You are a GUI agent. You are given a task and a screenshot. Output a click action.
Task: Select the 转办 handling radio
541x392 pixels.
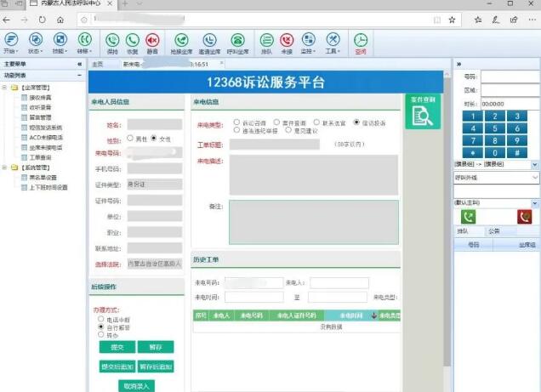100,334
